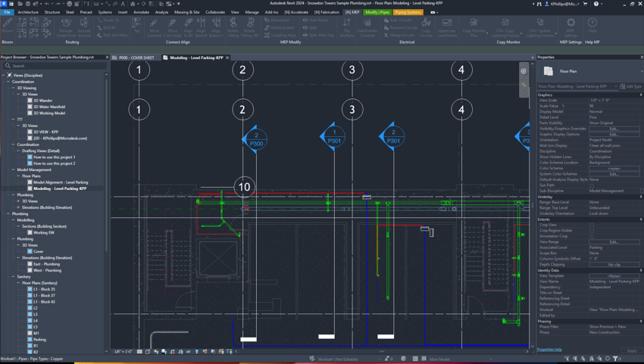Toggle the Crop View checkbox
The height and width of the screenshot is (364, 644).
tap(592, 226)
